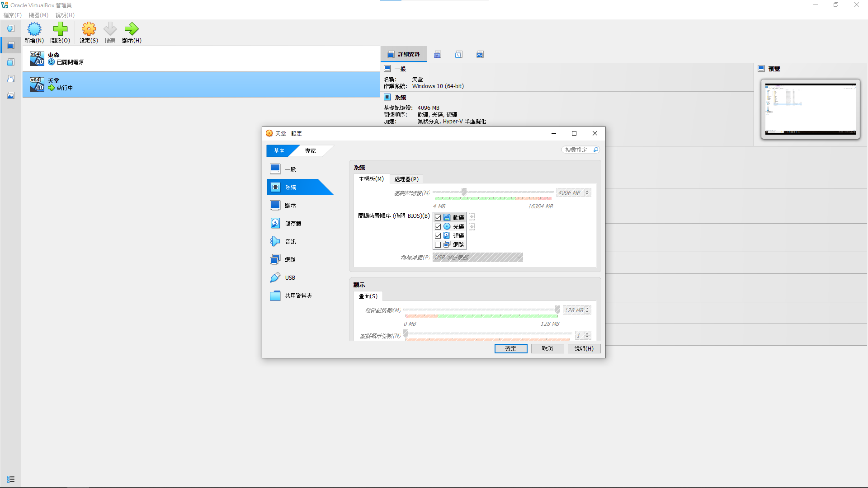Switch to the 處理器(P) tab

click(406, 179)
